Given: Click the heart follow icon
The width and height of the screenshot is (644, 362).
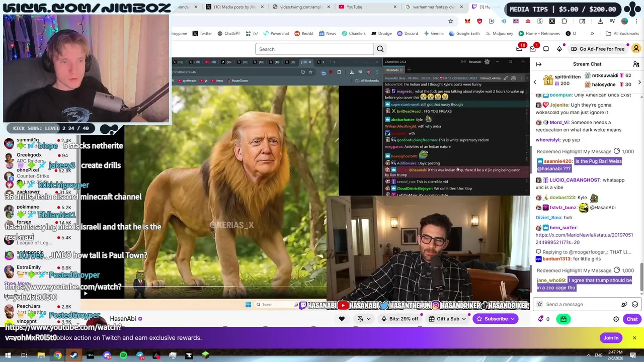Looking at the screenshot, I should (342, 319).
